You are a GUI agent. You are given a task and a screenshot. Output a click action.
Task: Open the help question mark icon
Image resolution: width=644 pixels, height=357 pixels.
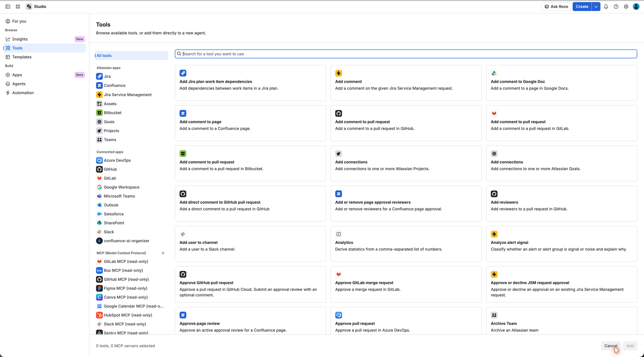pyautogui.click(x=616, y=7)
